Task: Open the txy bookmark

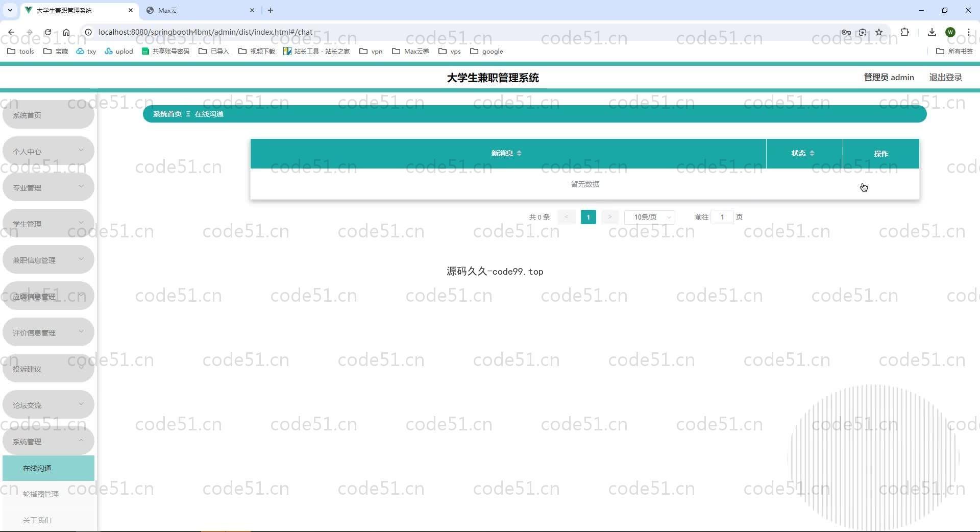Action: click(86, 51)
